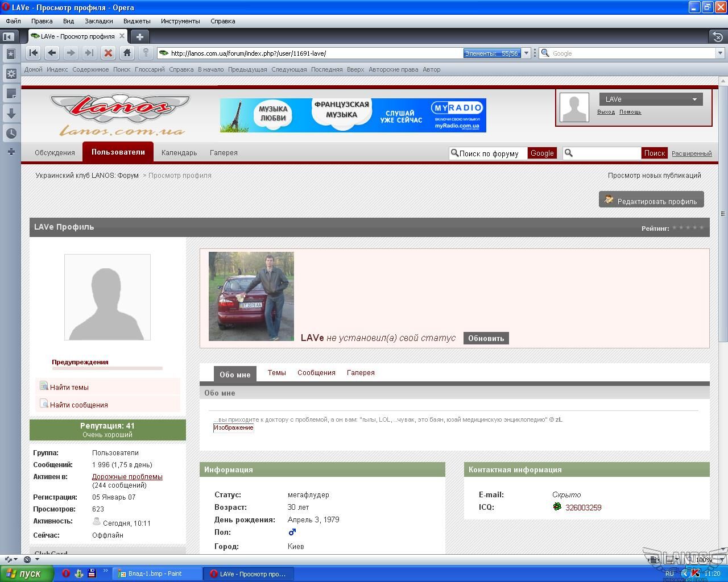This screenshot has width=728, height=582.
Task: Open the Home page icon
Action: pos(127,53)
